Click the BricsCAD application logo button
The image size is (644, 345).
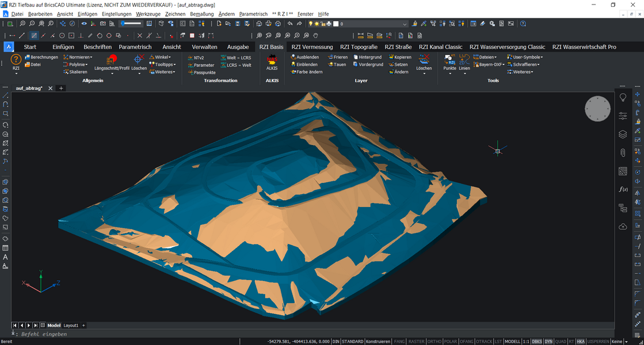tap(9, 47)
